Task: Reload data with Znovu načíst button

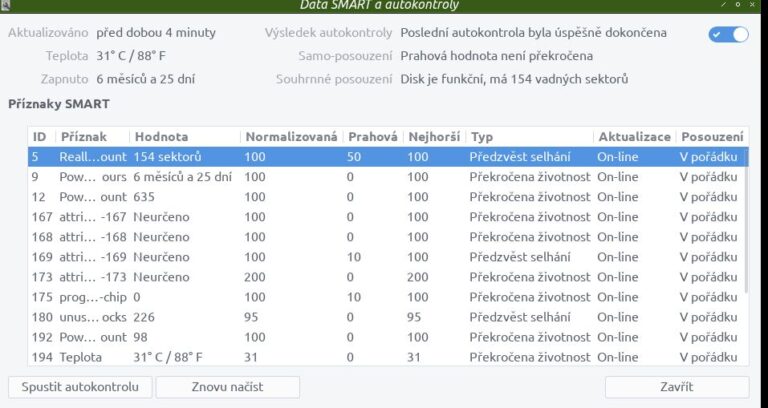Action: 227,387
